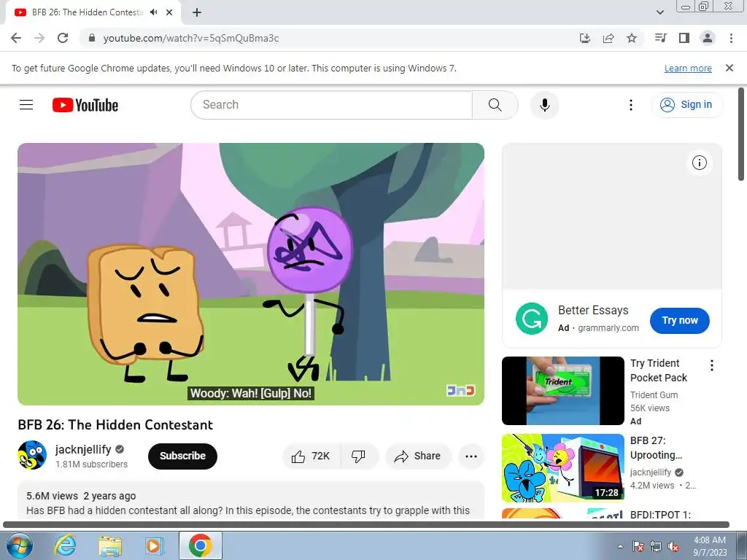Click the magnifying glass search button
Image resolution: width=747 pixels, height=560 pixels.
tap(495, 105)
